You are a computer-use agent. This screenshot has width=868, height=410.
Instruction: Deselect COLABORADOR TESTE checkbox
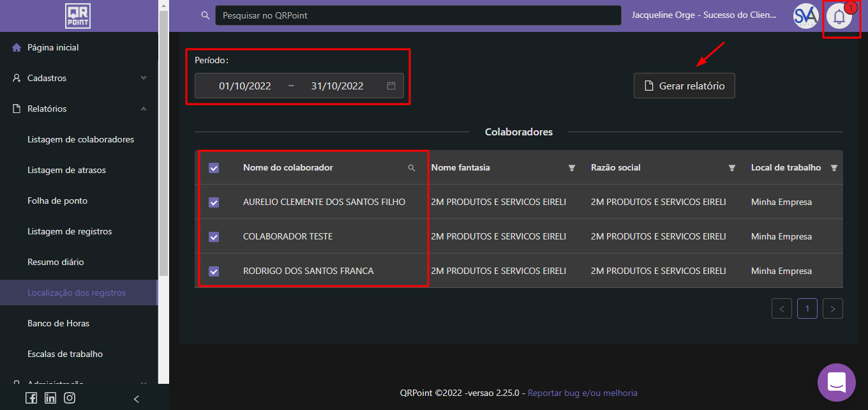214,237
